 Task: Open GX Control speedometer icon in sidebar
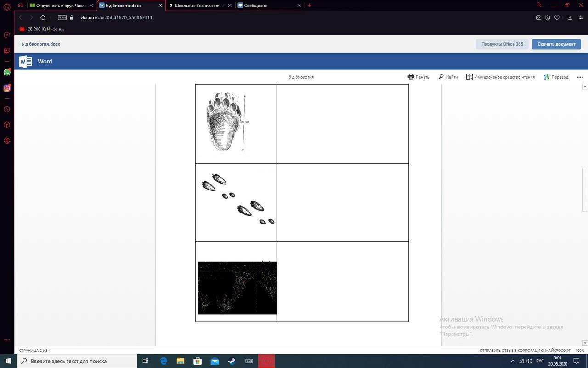[7, 35]
